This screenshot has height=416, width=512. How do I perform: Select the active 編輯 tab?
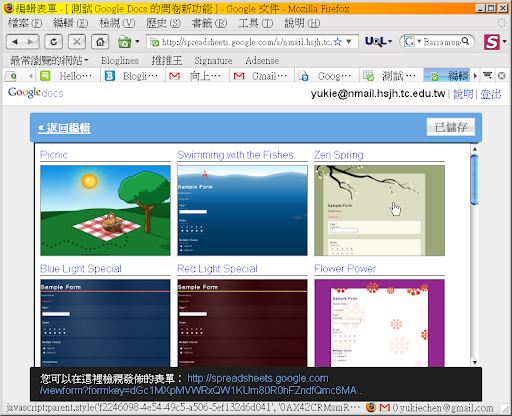click(447, 76)
